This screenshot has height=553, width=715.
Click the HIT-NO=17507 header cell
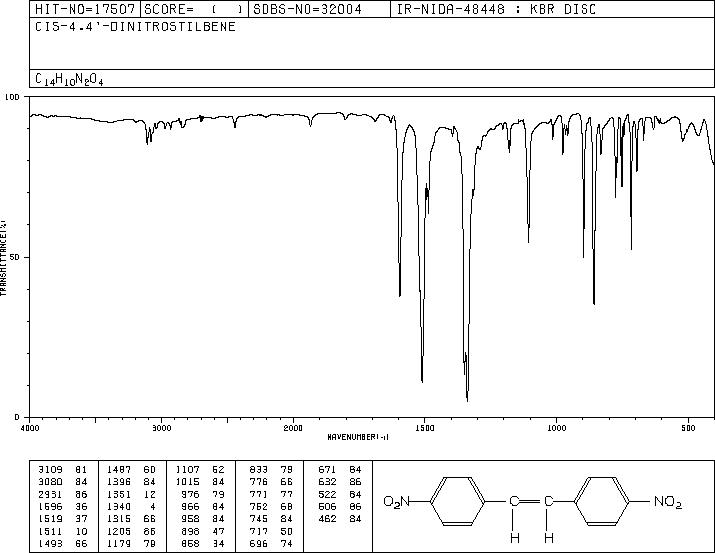pyautogui.click(x=85, y=9)
